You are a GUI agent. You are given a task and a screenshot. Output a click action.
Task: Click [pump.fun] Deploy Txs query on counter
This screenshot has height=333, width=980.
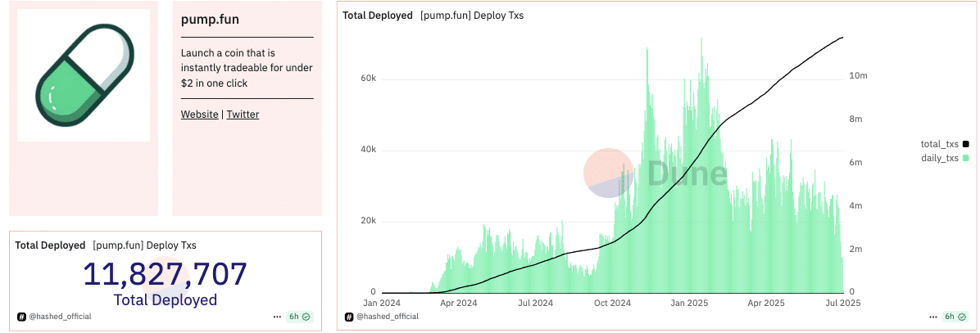click(x=144, y=245)
